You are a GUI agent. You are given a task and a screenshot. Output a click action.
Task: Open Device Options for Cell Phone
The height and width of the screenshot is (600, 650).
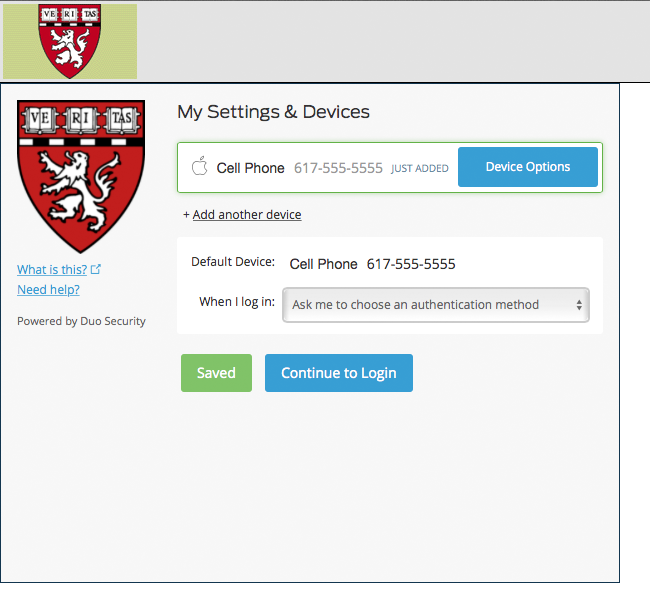pyautogui.click(x=528, y=167)
